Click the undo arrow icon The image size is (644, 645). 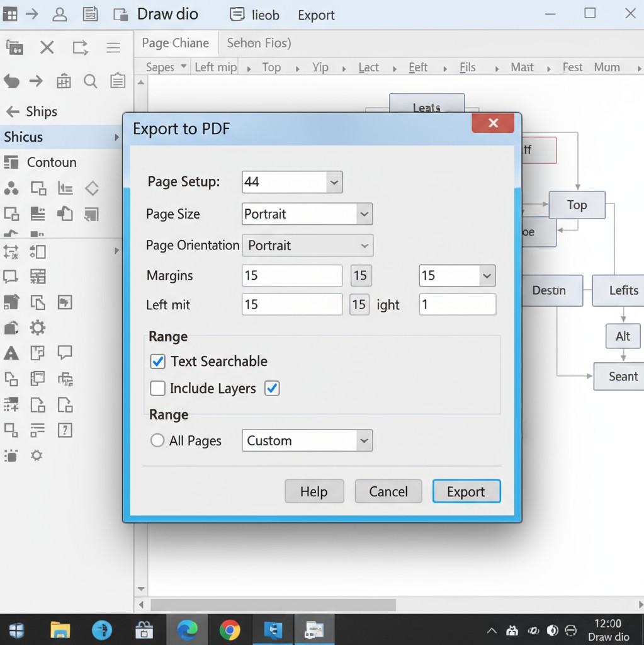tap(11, 81)
